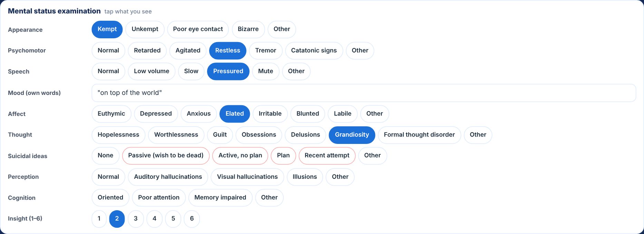644x234 pixels.
Task: Choose Delusions under Thought
Action: tap(305, 135)
